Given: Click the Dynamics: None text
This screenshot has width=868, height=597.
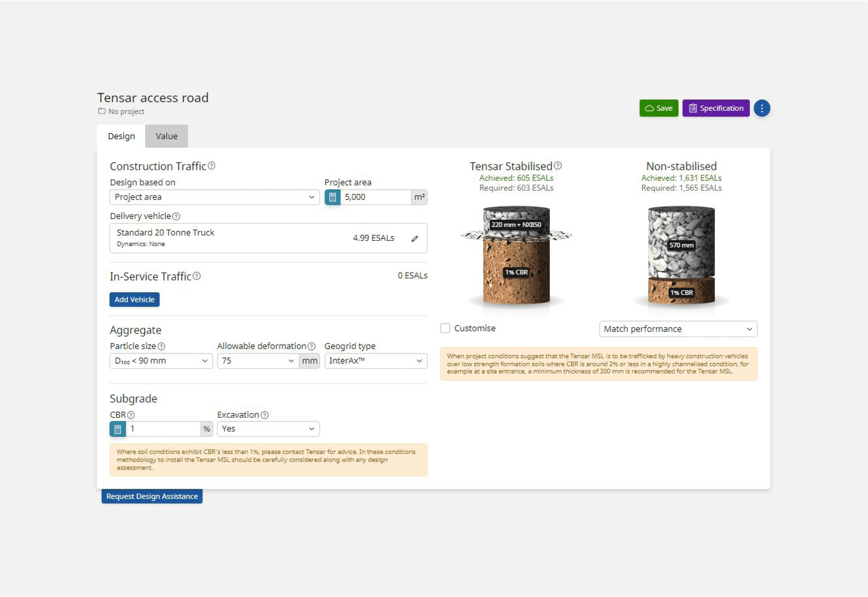Looking at the screenshot, I should tap(141, 244).
